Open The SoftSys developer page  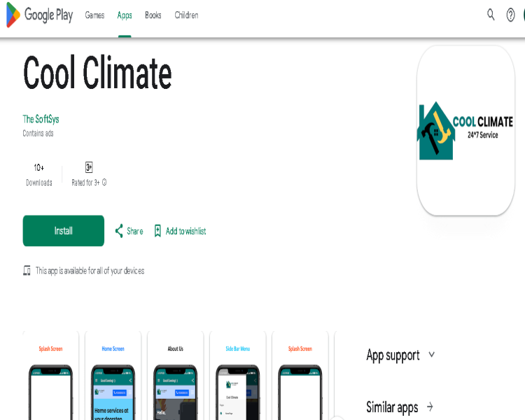(41, 119)
